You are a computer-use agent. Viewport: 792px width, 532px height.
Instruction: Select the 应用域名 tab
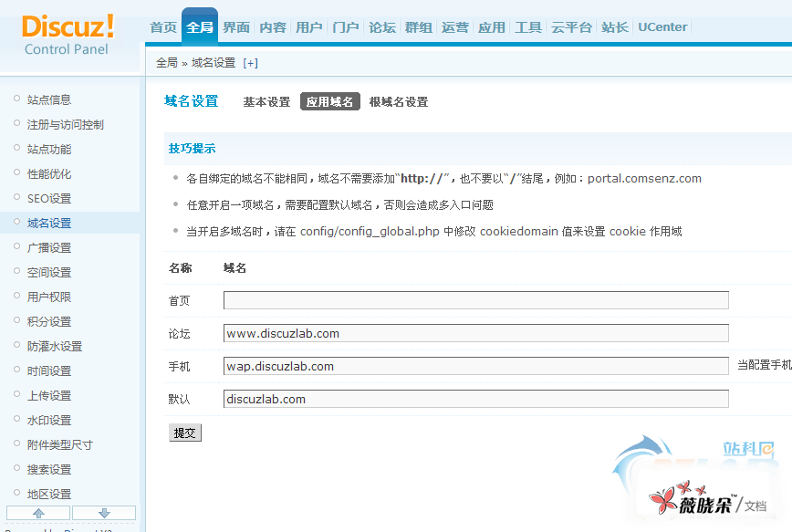coord(330,102)
